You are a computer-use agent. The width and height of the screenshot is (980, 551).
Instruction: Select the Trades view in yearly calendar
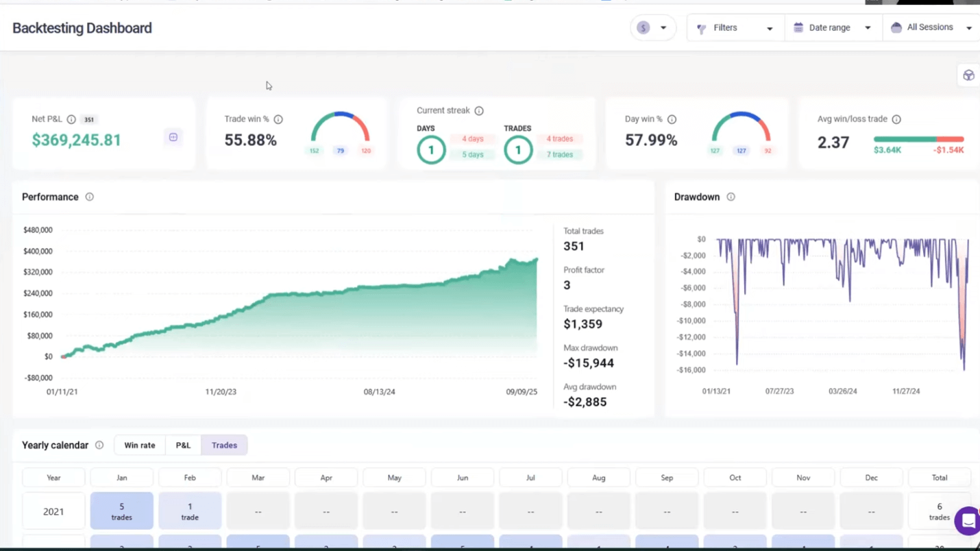click(x=224, y=445)
